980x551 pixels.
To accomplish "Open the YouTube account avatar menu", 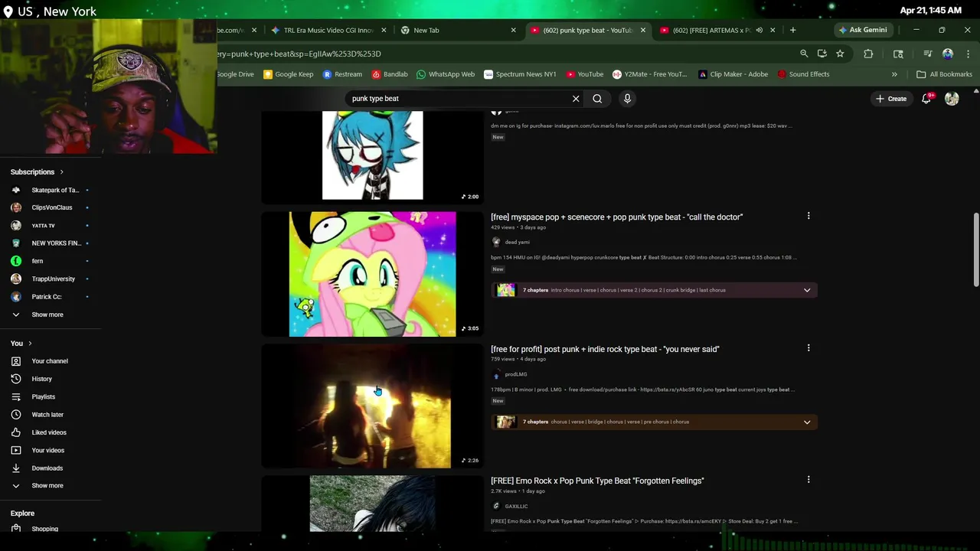I will coord(952,99).
